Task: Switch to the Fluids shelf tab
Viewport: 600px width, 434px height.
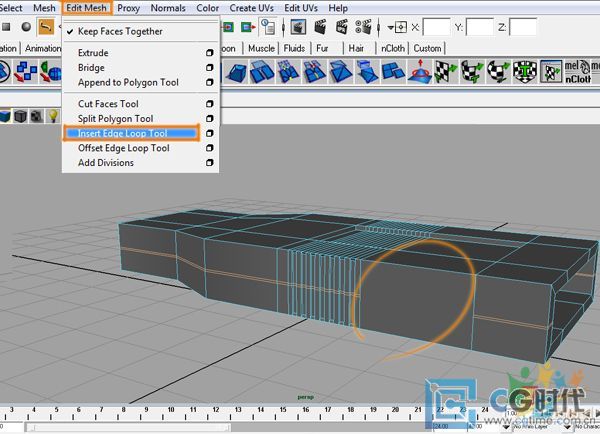Action: pos(294,49)
